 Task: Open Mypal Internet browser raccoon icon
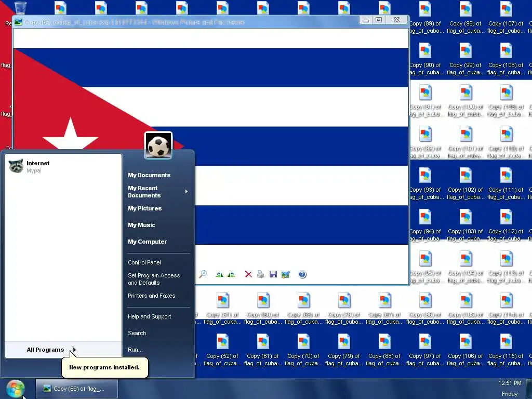[x=16, y=166]
